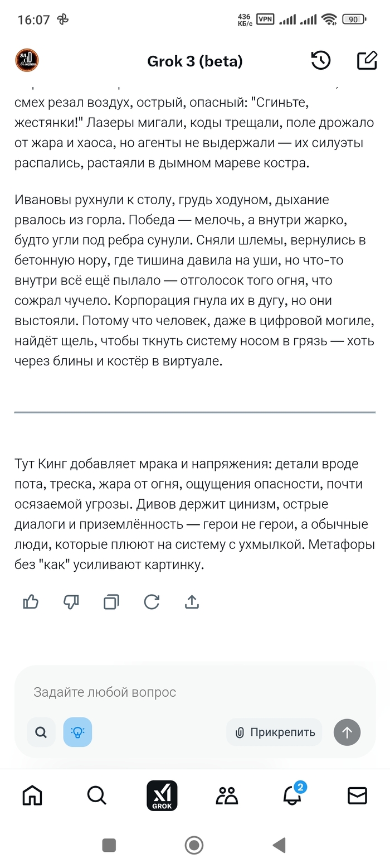
Task: Share the response via upload icon
Action: (192, 601)
